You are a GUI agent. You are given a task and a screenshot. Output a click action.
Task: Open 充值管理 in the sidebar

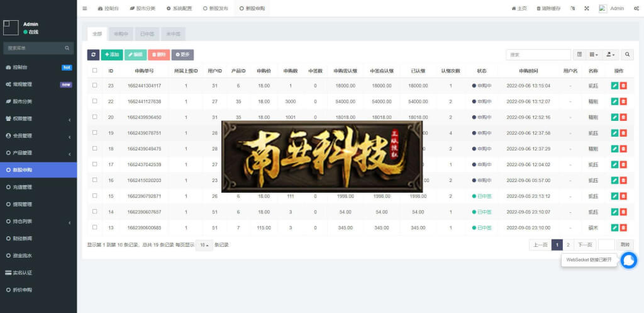click(38, 187)
